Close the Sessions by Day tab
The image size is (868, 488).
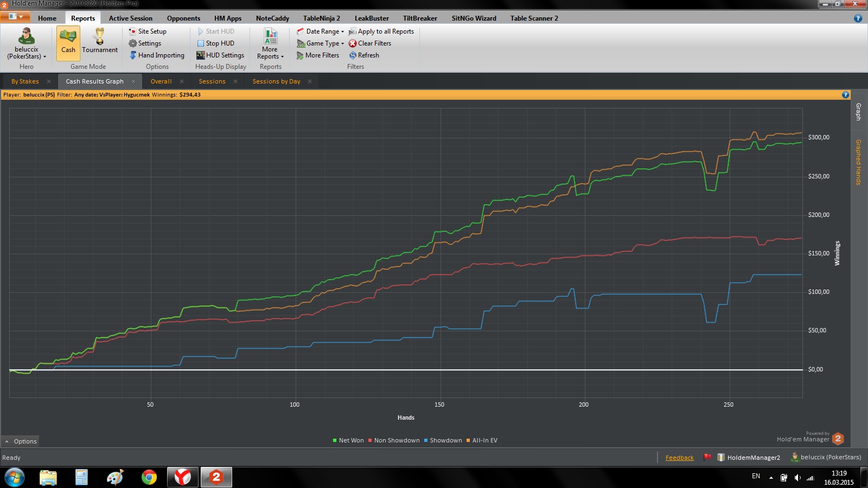point(310,81)
